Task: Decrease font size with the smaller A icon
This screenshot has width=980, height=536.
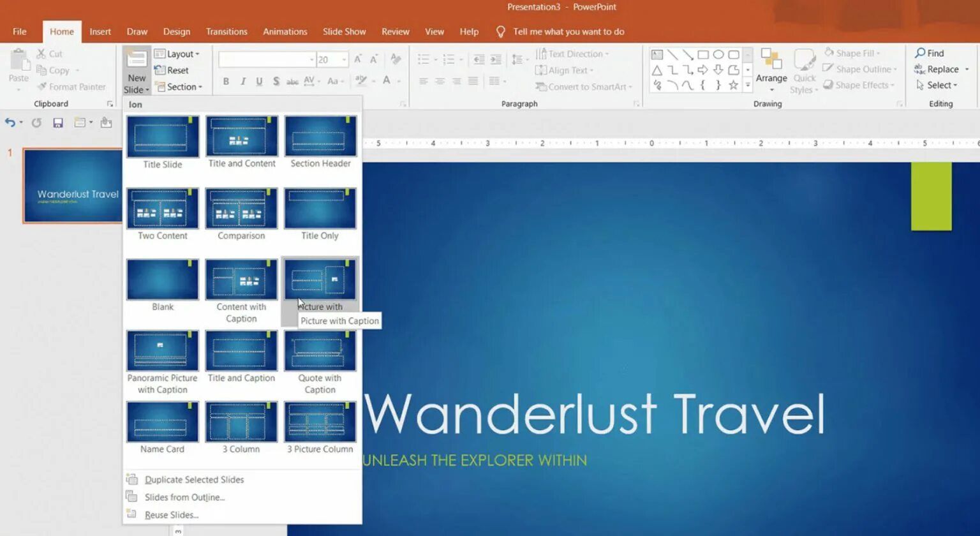Action: [x=374, y=59]
